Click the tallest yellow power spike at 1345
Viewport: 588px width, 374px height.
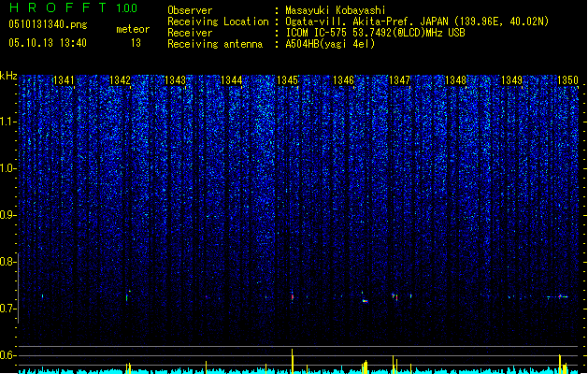(x=293, y=361)
